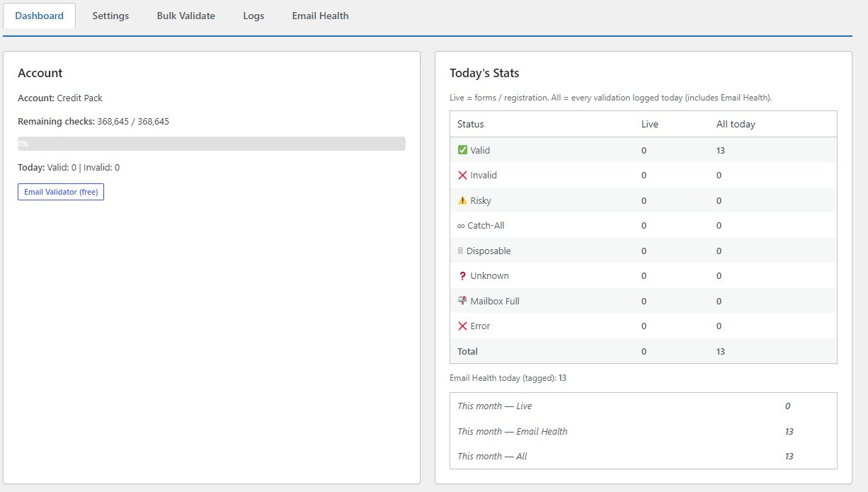
Task: Switch to the Settings tab
Action: [x=110, y=16]
